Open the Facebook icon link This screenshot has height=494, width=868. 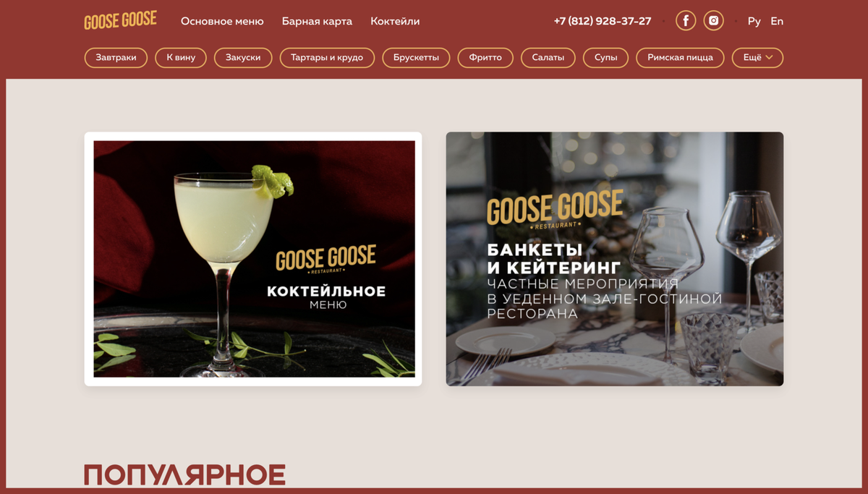tap(686, 20)
